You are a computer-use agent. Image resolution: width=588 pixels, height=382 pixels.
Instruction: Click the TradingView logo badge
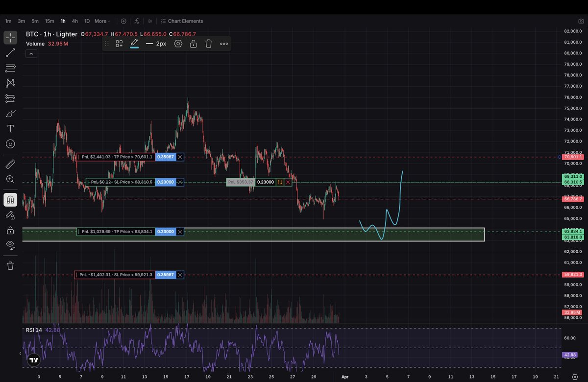(33, 360)
